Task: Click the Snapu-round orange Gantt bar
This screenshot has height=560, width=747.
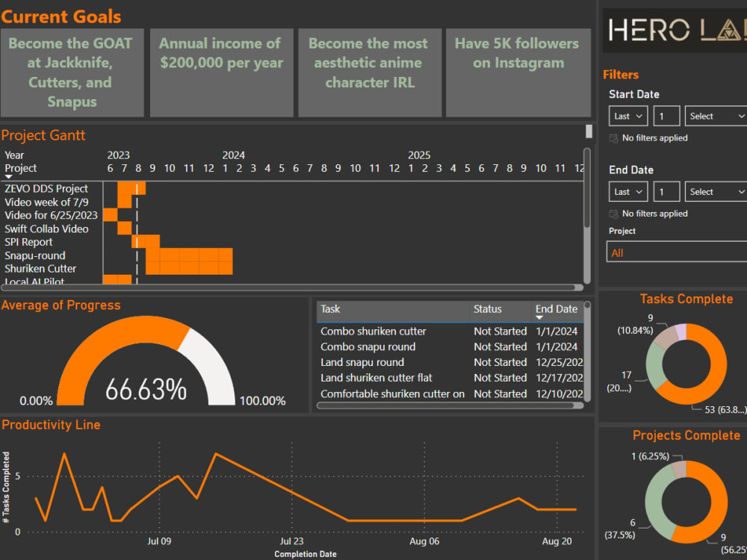Action: (x=189, y=255)
